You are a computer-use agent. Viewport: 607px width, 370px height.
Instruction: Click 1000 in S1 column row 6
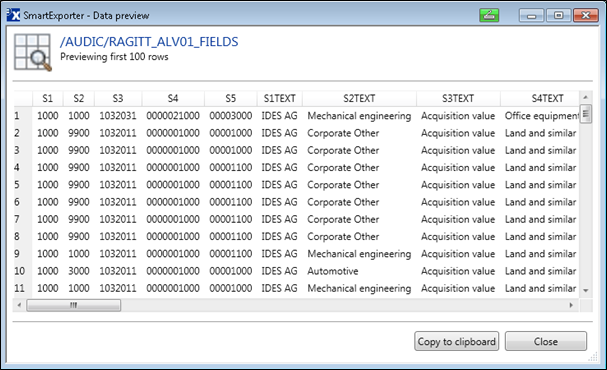coord(48,202)
